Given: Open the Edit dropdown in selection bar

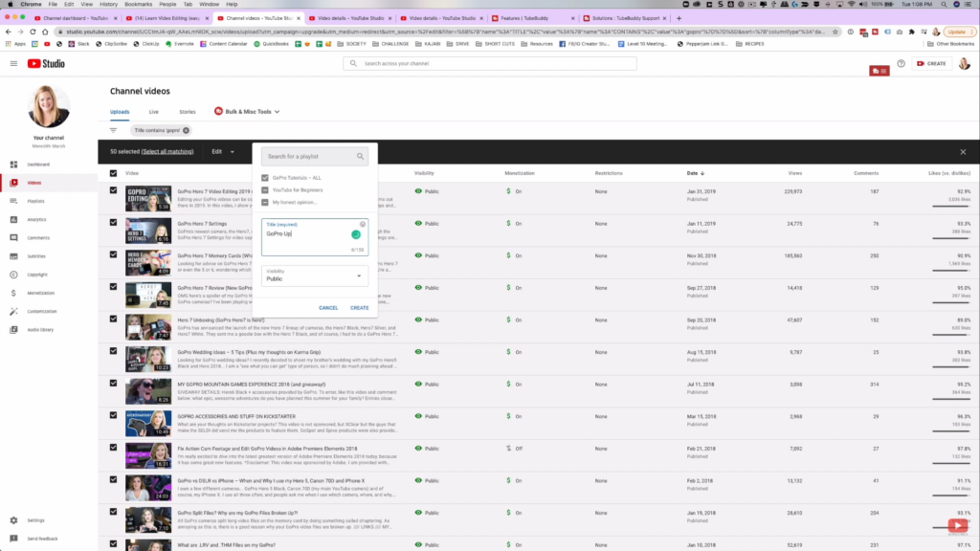Looking at the screenshot, I should 223,152.
